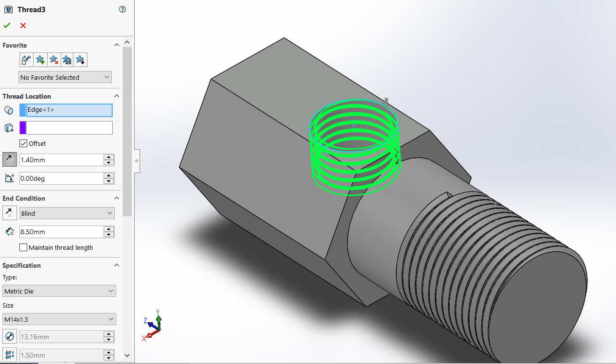Click the End Condition reverse direction icon
Screen dimensions: 616x364
coord(10,213)
